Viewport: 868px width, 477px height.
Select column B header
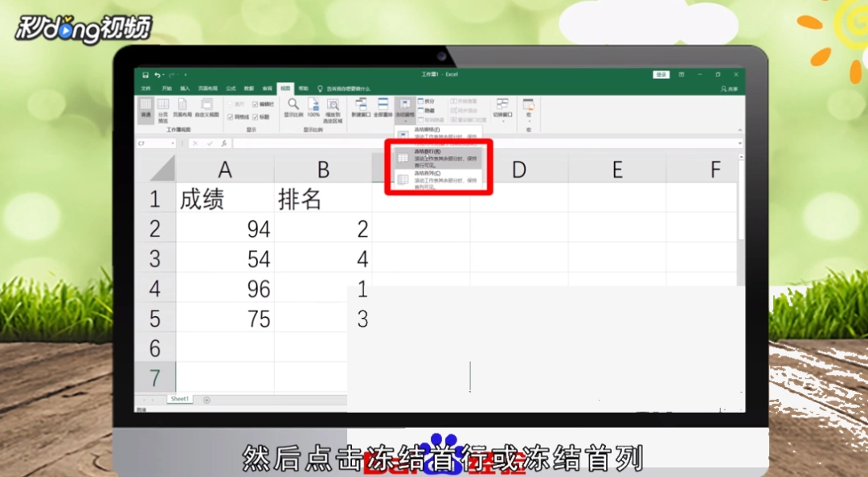(x=323, y=169)
